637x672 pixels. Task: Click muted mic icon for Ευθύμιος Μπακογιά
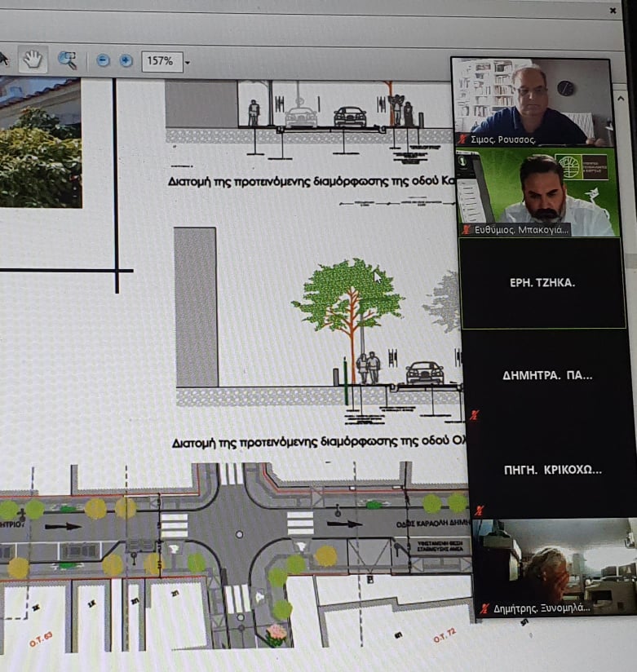(467, 230)
